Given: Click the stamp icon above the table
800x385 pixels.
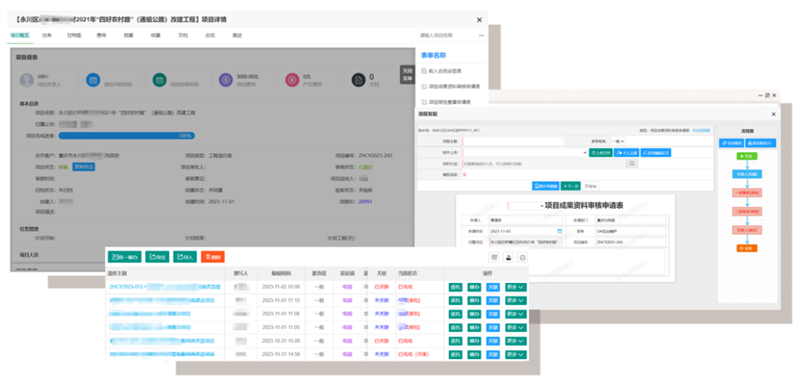Looking at the screenshot, I should [508, 258].
